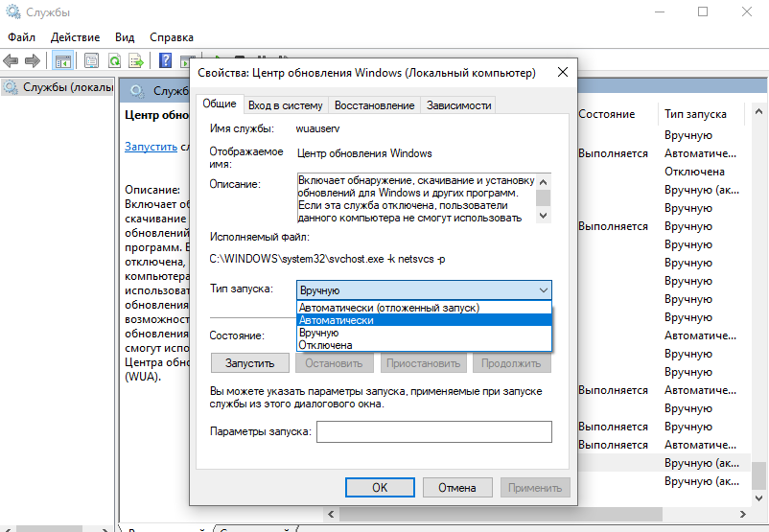Click the services list horizontal scroll right arrow

(742, 515)
